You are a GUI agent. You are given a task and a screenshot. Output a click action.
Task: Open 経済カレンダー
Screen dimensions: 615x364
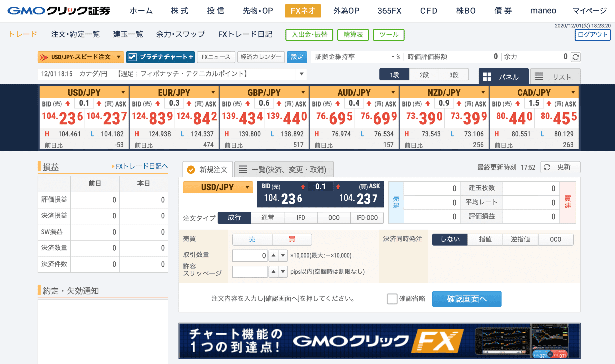[261, 57]
